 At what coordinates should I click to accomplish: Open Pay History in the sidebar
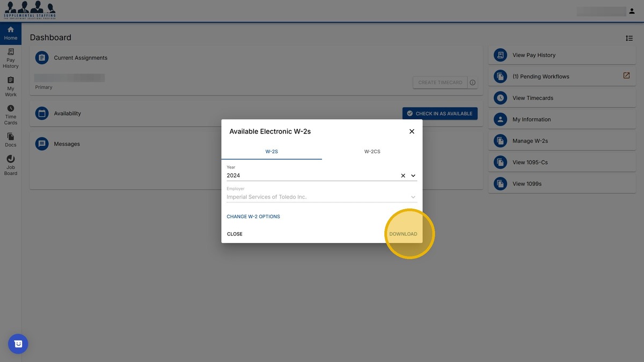click(11, 58)
